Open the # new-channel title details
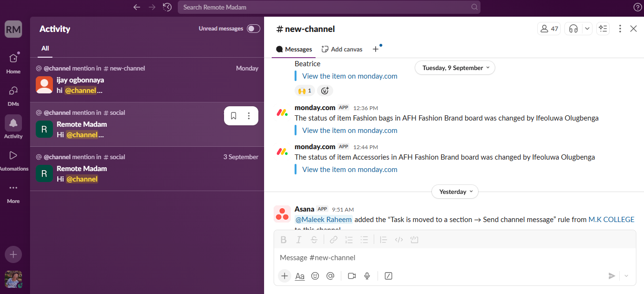Screen dimensions: 644x294 [306, 29]
